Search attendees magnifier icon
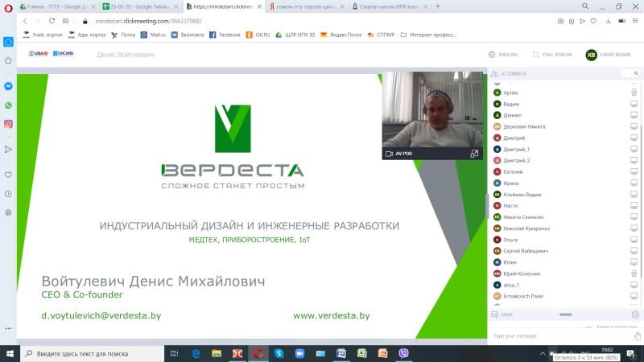Image resolution: width=644 pixels, height=362 pixels. click(x=636, y=73)
